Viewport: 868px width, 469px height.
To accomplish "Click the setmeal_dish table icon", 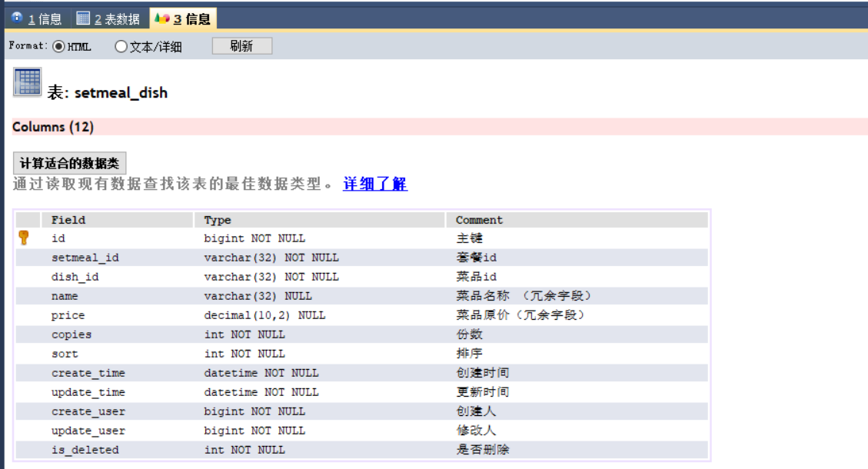I will coord(27,82).
